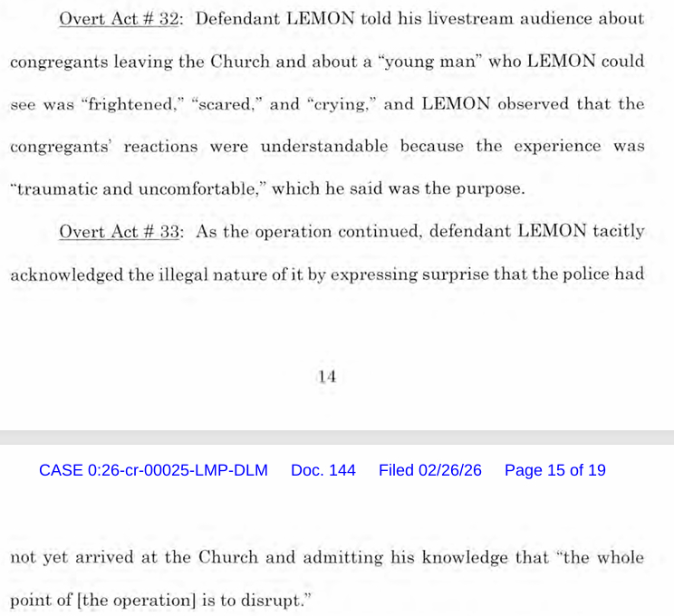This screenshot has height=616, width=674.
Task: Click the underlined Overt Act # 32 heading
Action: pos(119,19)
